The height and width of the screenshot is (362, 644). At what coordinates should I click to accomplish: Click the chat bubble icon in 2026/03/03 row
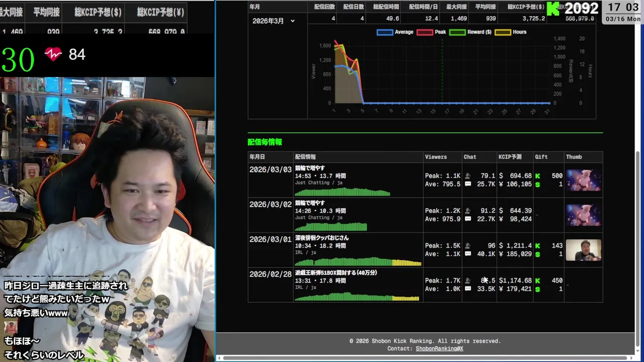click(x=468, y=185)
